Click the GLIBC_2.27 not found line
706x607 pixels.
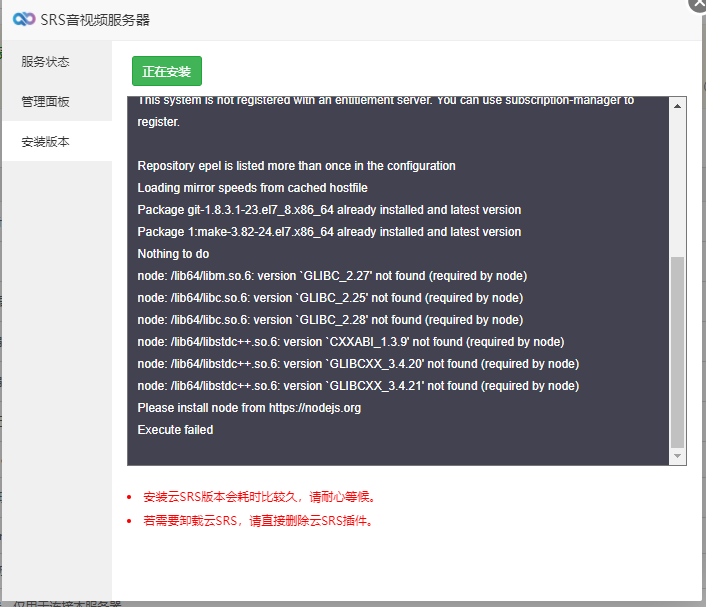332,276
